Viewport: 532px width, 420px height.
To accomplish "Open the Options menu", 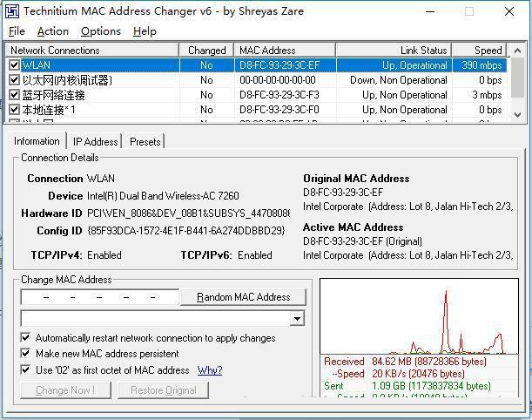I will tap(101, 31).
